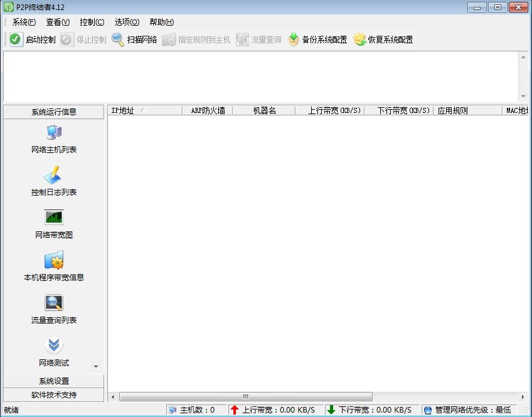Sort by the IP地址 column header
Screen dimensions: 532x417
point(144,110)
